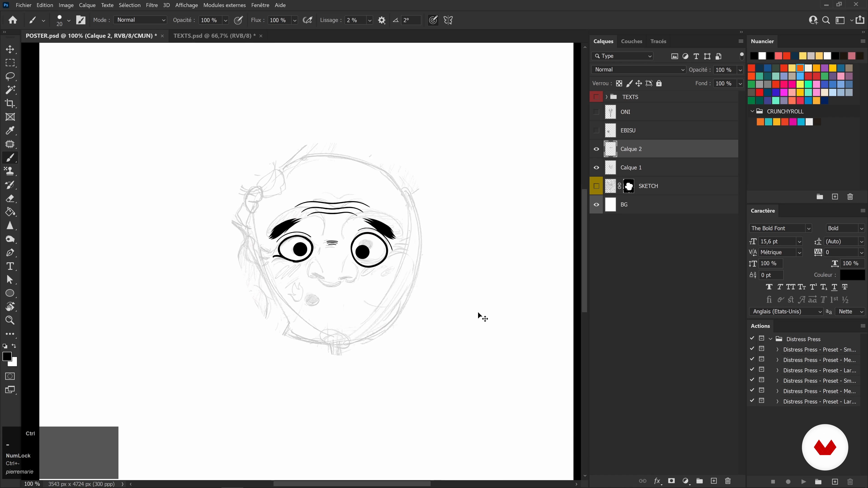
Task: Pick the orange CRUNCHYROLL swatch
Action: pos(760,122)
